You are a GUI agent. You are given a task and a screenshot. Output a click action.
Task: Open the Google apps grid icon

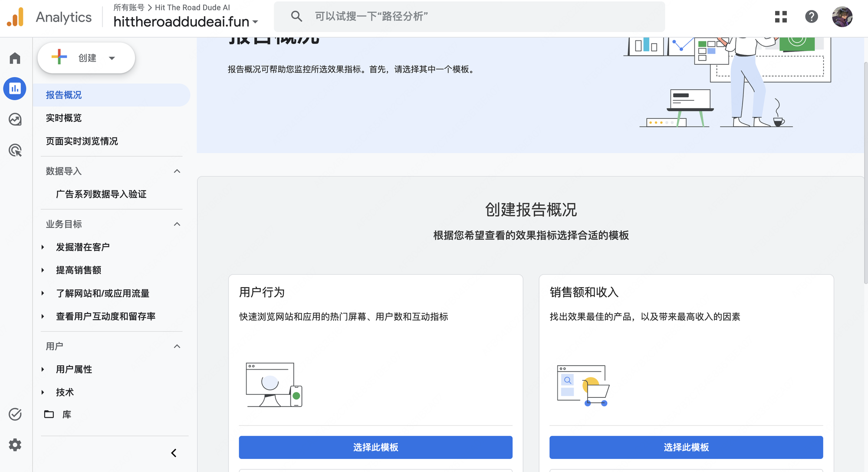coord(781,17)
